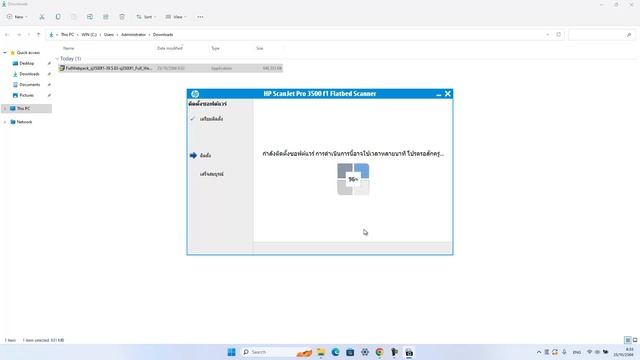
Task: Click the Cut scissors icon in toolbar
Action: tap(42, 17)
